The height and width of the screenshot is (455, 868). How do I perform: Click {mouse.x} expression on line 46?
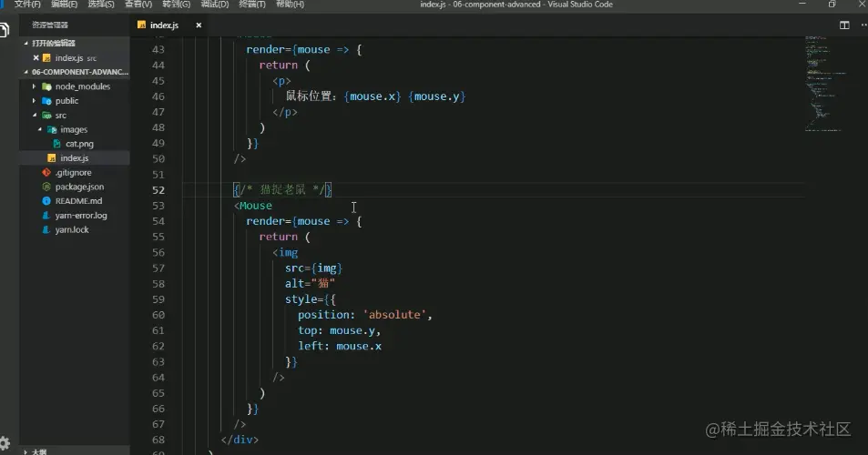coord(372,96)
